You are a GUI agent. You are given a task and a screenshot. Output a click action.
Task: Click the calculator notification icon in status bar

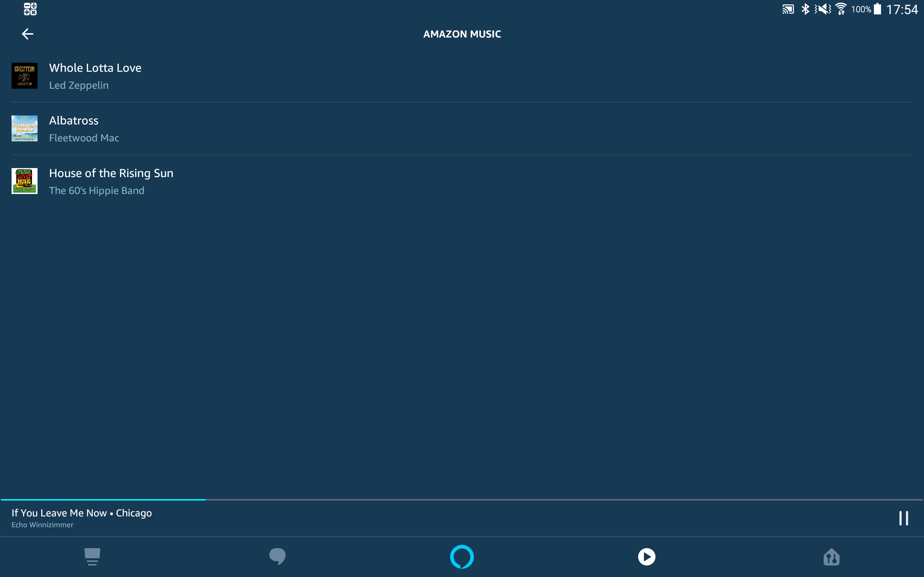click(x=30, y=9)
